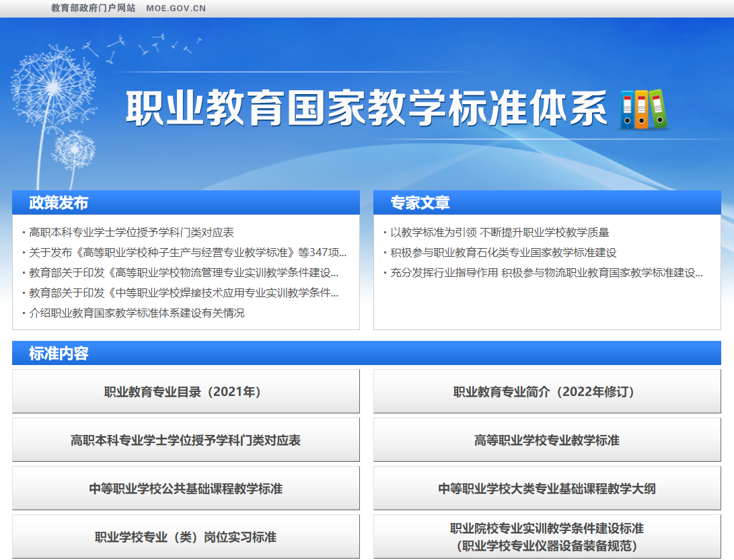
Task: Open policy link 高职本科专业学士学位授予学科门类对应表
Action: pos(131,233)
